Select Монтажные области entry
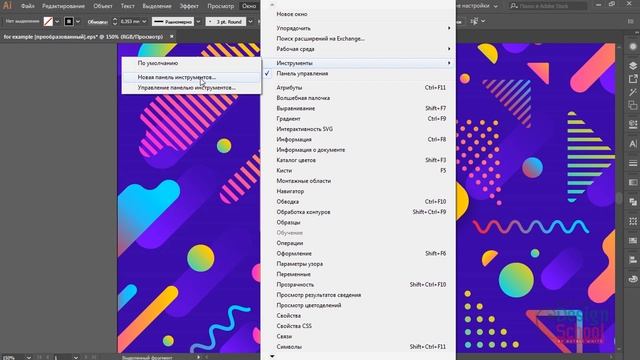This screenshot has height=360, width=640. (x=358, y=181)
